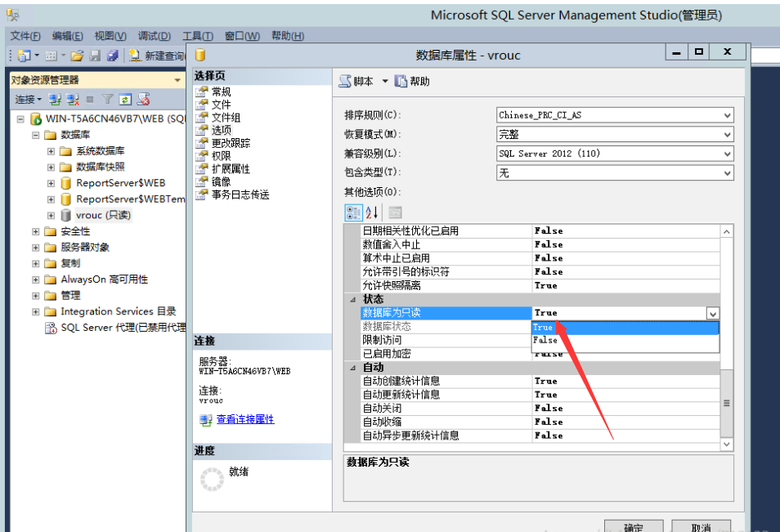Screen dimensions: 780x532
Task: Open the 编辑 (Edit) menu
Action: pos(68,36)
